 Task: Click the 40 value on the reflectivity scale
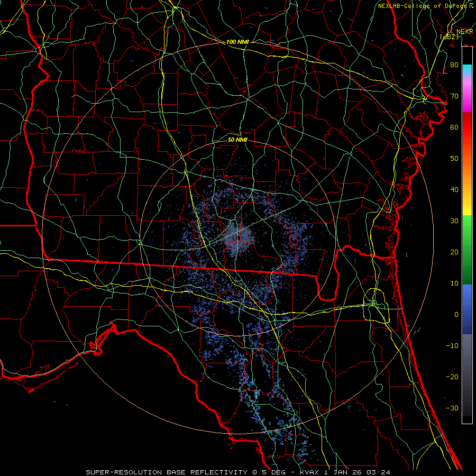click(x=454, y=190)
